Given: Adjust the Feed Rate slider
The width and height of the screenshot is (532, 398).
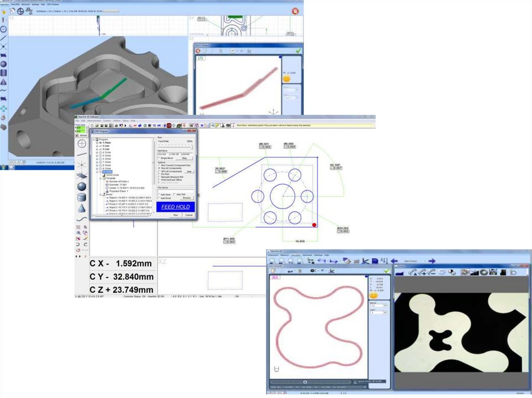Looking at the screenshot, I should click(176, 147).
